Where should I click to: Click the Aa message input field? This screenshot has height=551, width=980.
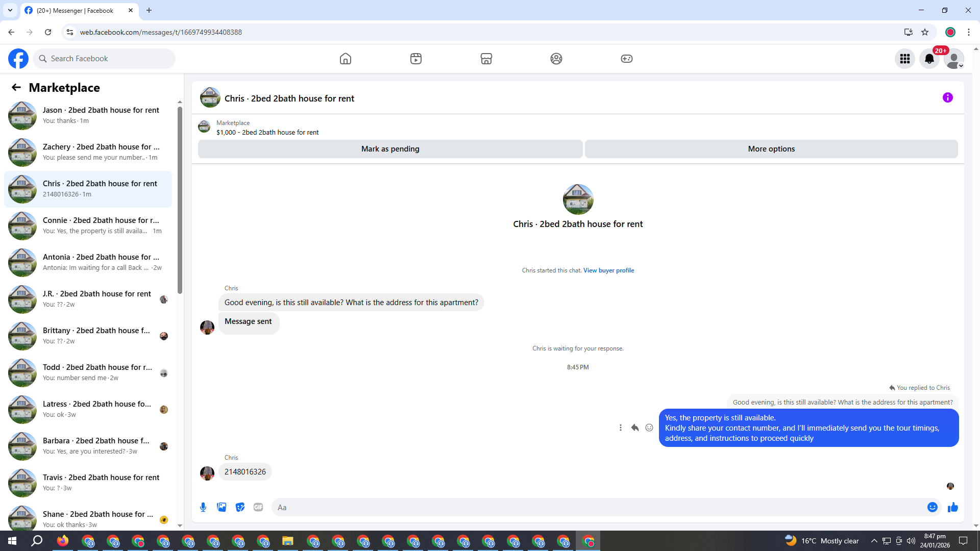(597, 507)
